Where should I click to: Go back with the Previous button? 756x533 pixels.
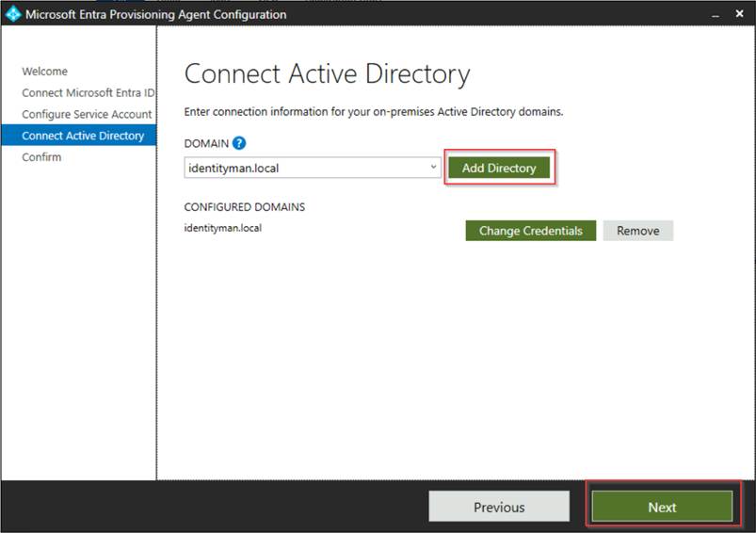(x=499, y=507)
